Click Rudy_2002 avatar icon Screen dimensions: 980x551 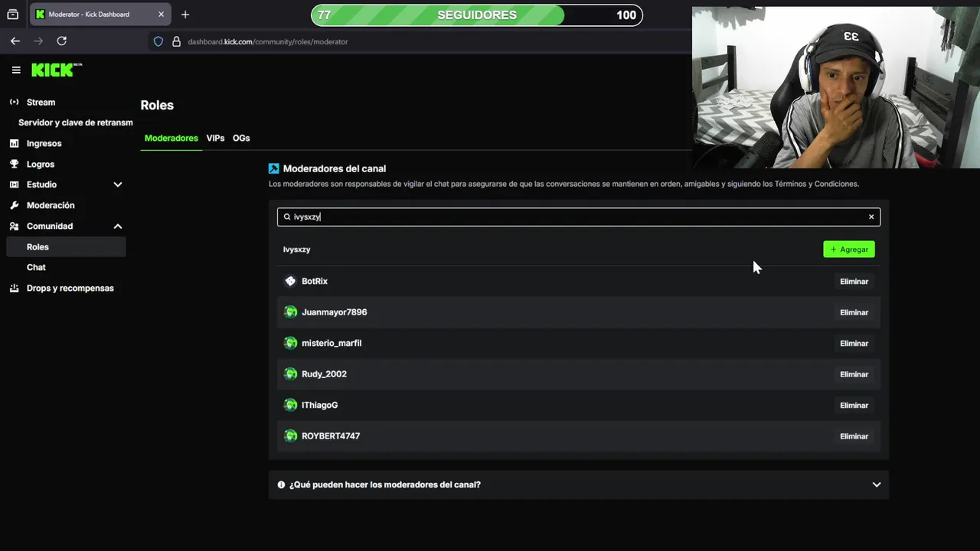(x=290, y=373)
